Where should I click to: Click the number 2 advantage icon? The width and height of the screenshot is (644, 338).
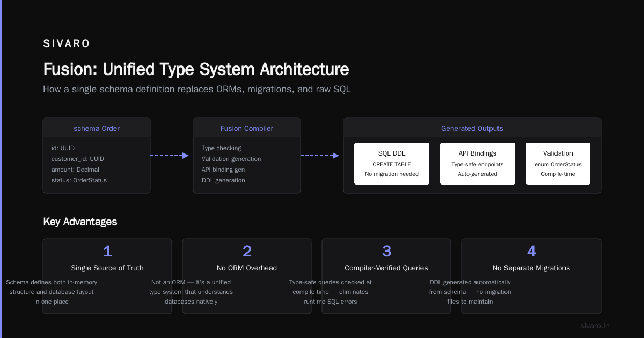coord(247,251)
